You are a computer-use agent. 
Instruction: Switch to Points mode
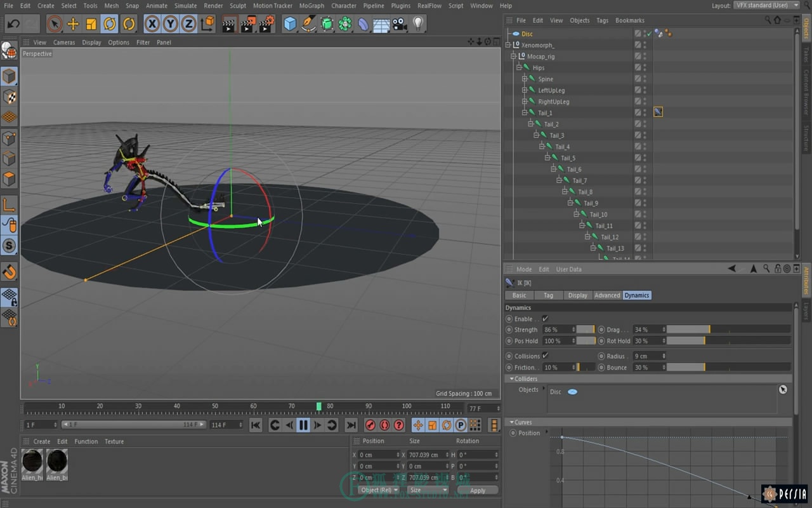[x=10, y=138]
